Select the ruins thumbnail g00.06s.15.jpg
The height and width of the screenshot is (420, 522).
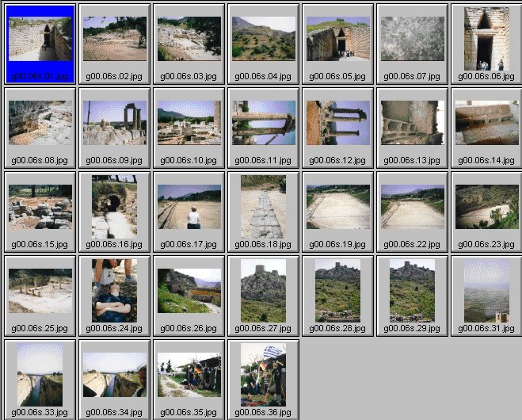[40, 207]
